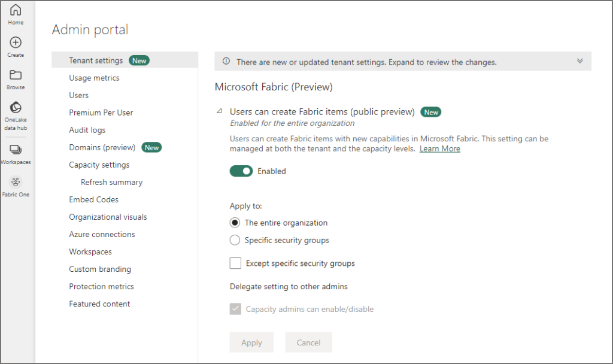This screenshot has width=613, height=364.
Task: Expand the tenant settings changes banner
Action: pyautogui.click(x=579, y=61)
